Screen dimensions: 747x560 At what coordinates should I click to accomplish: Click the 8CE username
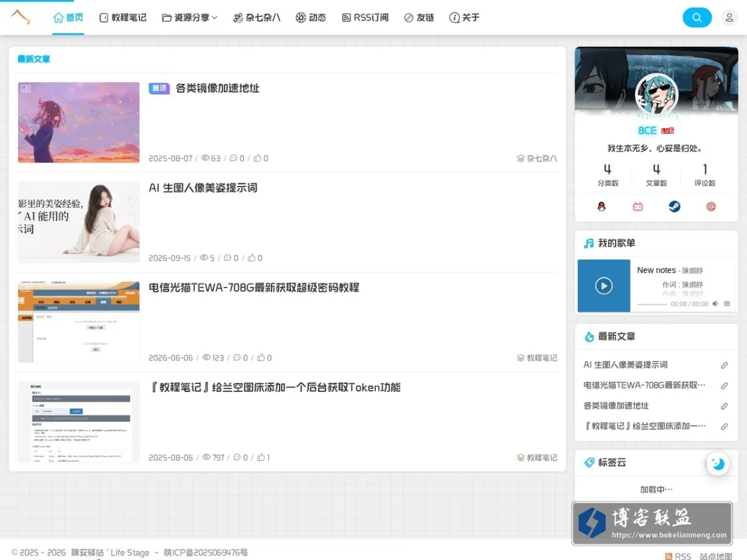coord(647,131)
